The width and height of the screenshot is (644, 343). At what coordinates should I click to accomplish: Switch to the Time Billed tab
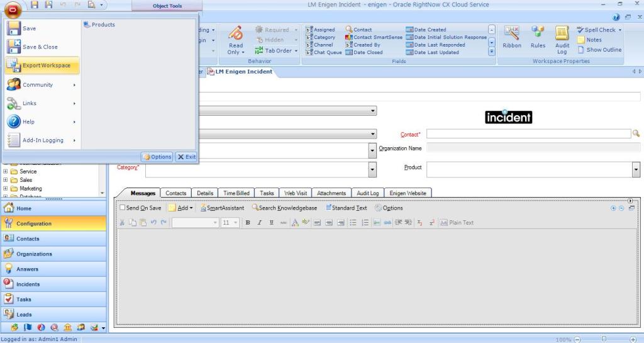[x=236, y=193]
